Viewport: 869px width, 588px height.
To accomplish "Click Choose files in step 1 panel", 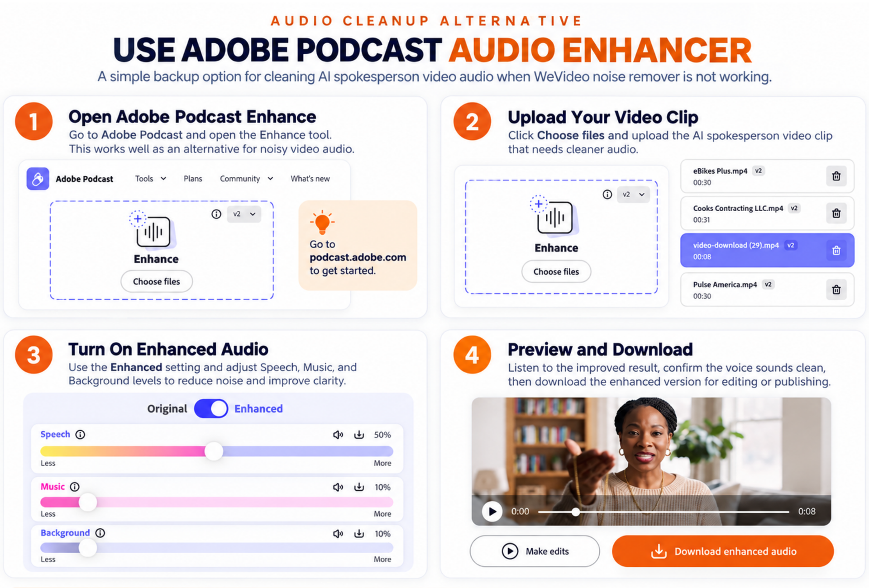I will pos(157,281).
